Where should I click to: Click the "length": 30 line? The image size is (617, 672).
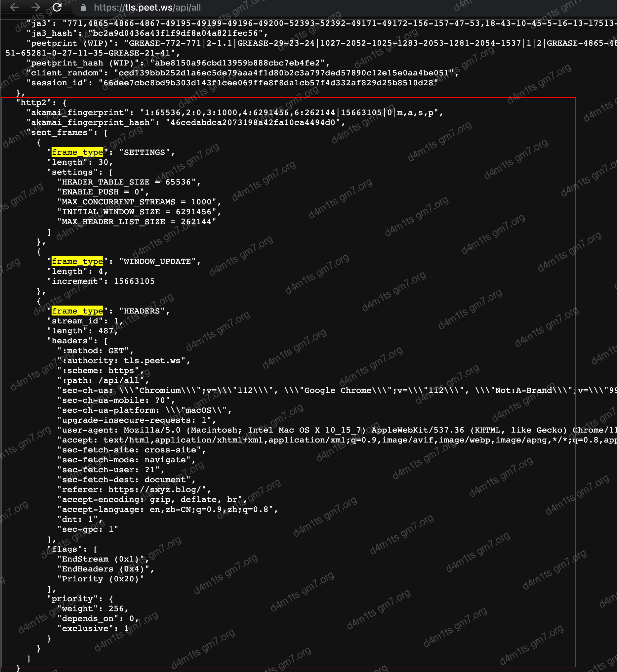coord(80,162)
